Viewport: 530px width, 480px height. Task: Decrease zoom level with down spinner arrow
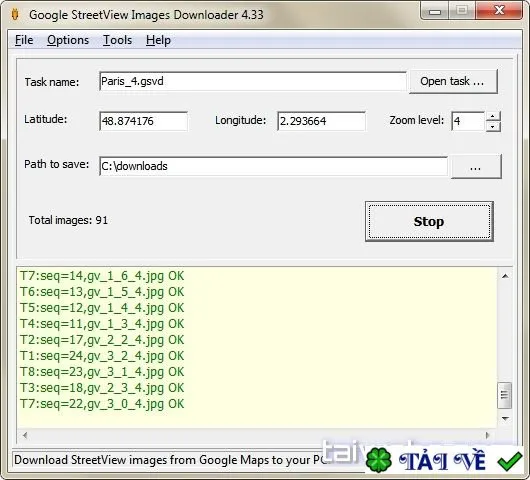pos(493,126)
